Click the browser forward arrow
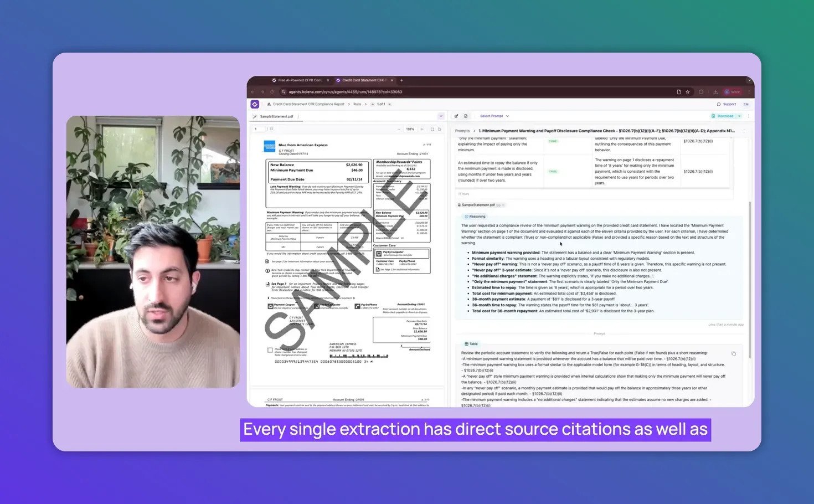This screenshot has height=504, width=814. tap(262, 92)
